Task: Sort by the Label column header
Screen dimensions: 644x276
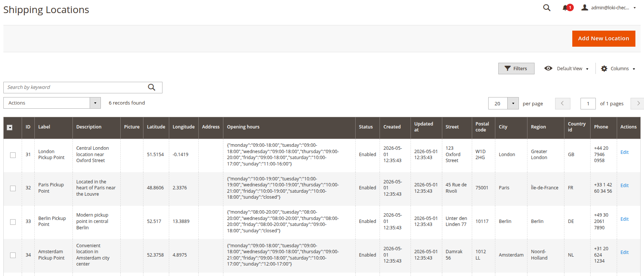Action: pyautogui.click(x=53, y=127)
